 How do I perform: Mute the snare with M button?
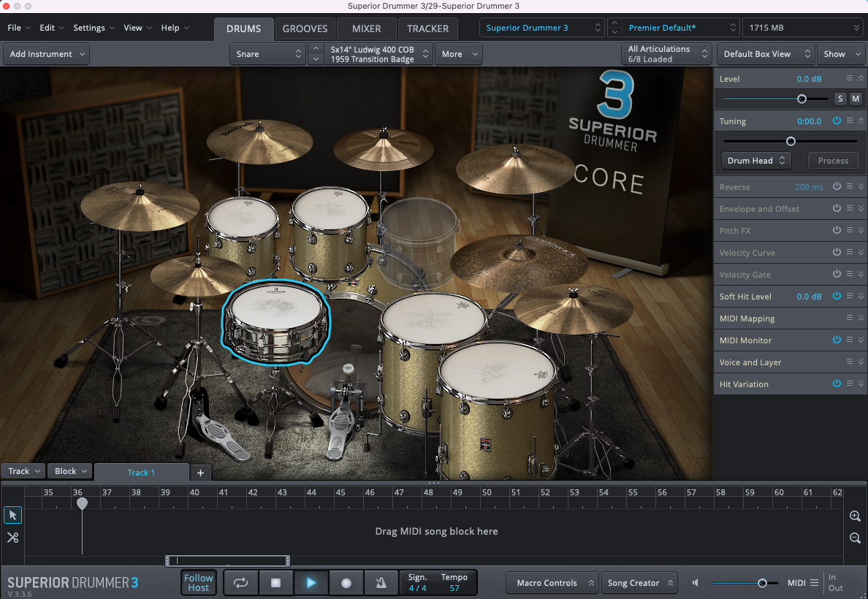point(856,99)
